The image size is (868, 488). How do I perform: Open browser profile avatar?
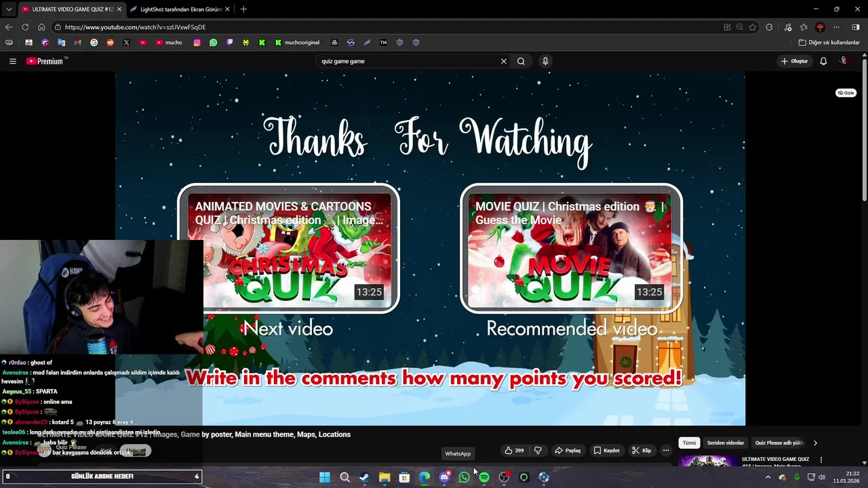820,27
